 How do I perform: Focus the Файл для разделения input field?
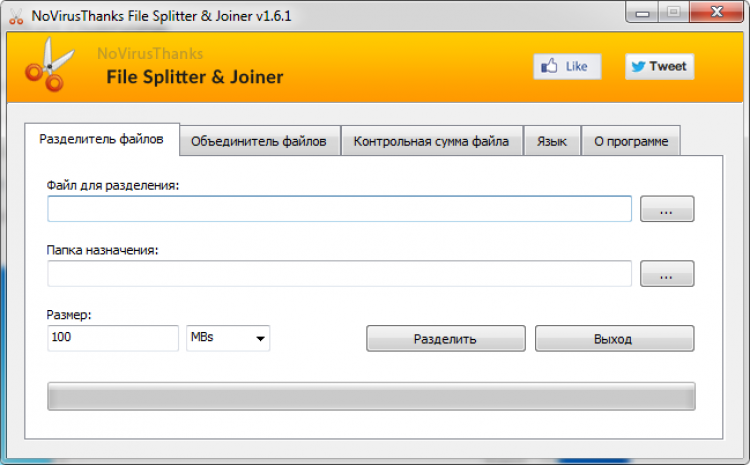pyautogui.click(x=339, y=209)
